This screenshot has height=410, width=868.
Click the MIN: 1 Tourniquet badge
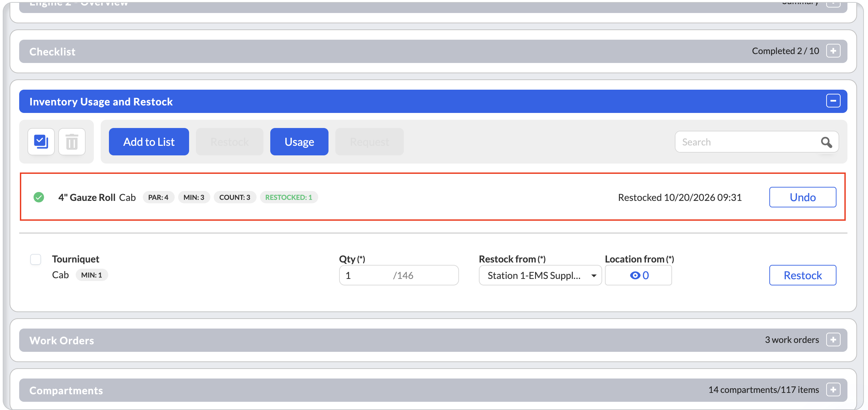click(x=91, y=275)
